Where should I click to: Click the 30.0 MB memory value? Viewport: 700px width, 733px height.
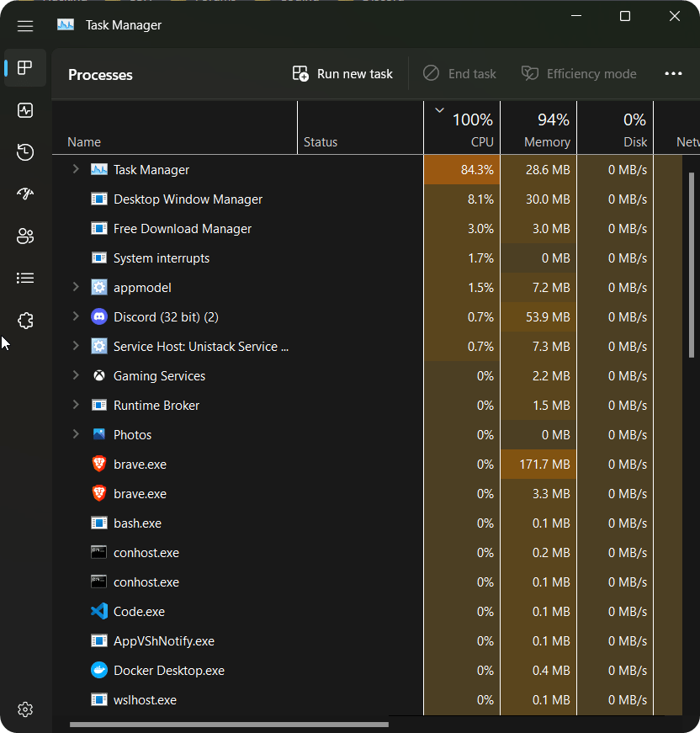pos(548,199)
